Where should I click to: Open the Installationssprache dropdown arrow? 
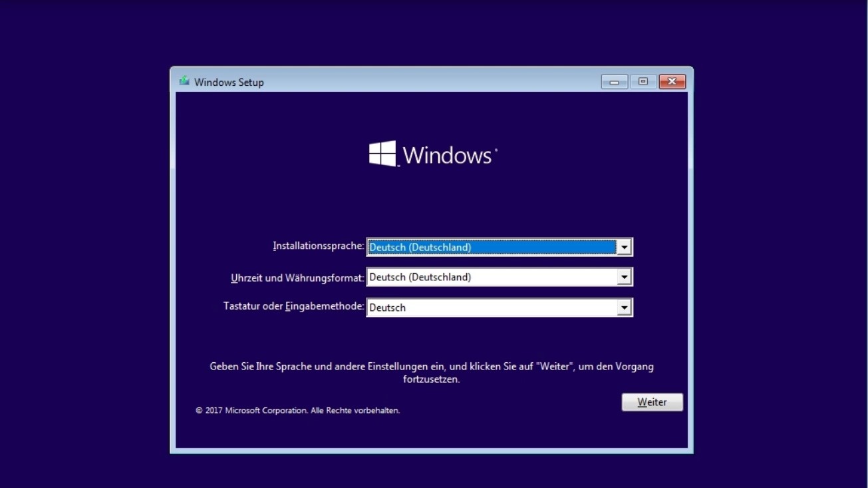(624, 247)
